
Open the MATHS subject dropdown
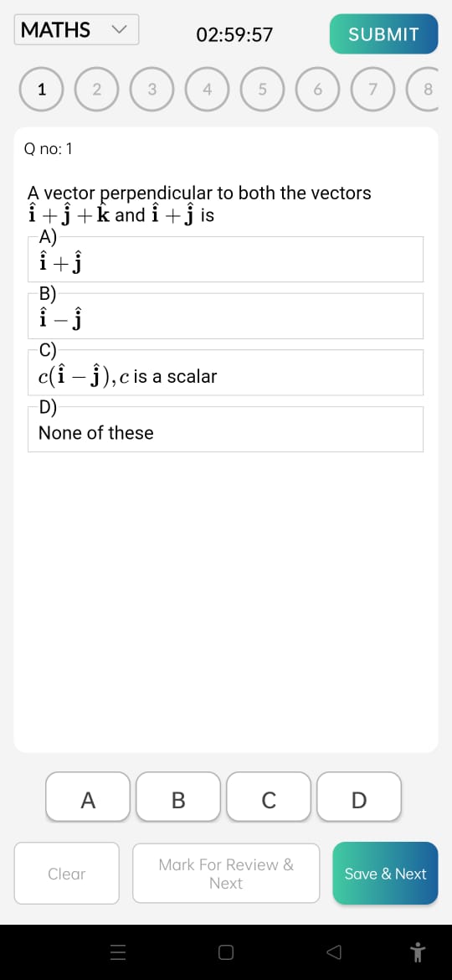tap(76, 29)
